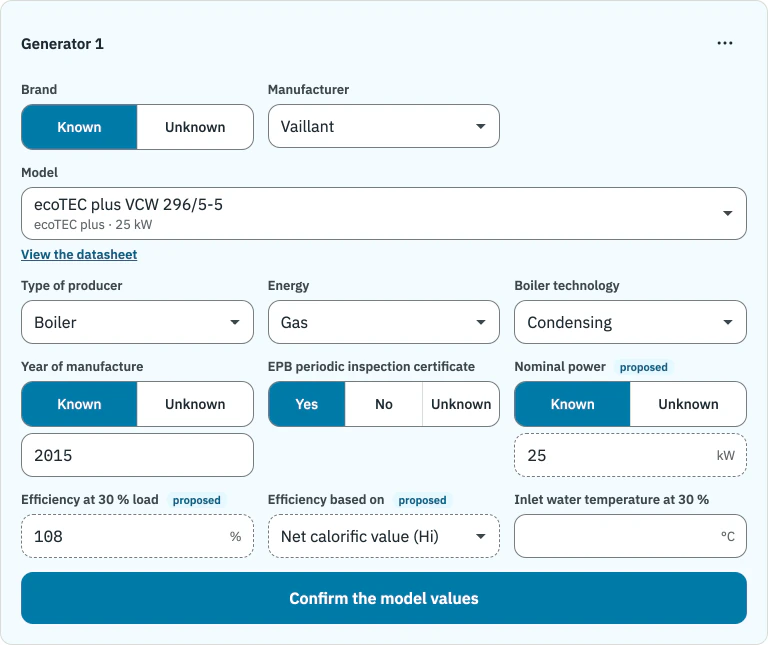Set Brand to Known
Screen dimensions: 768x645
pyautogui.click(x=79, y=127)
